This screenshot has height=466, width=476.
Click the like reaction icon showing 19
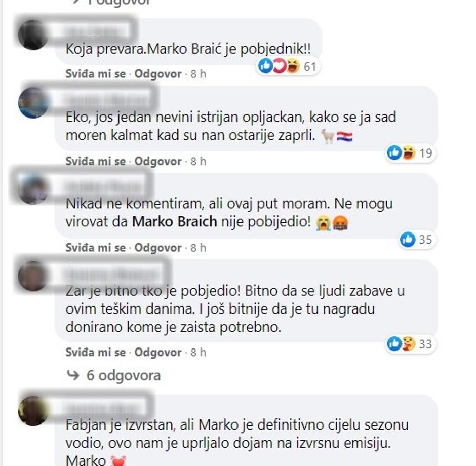[x=394, y=152]
